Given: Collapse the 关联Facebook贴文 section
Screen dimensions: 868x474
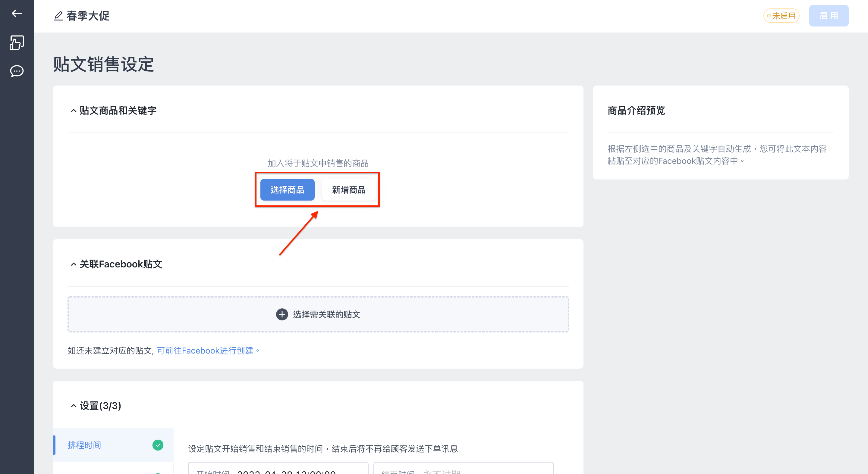Looking at the screenshot, I should coord(74,265).
